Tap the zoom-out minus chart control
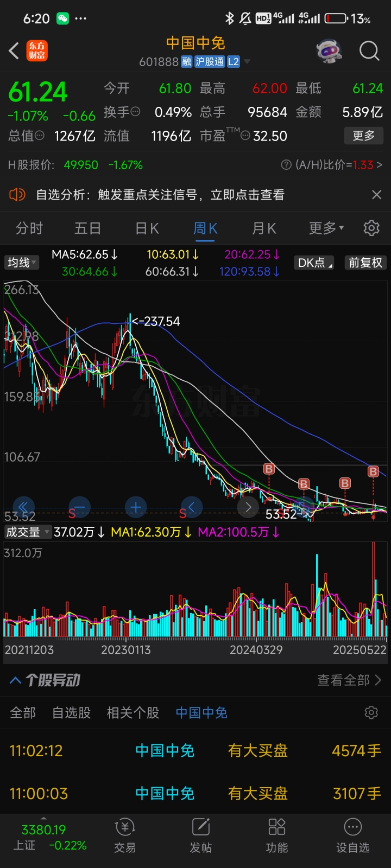The image size is (391, 868). pos(79,508)
